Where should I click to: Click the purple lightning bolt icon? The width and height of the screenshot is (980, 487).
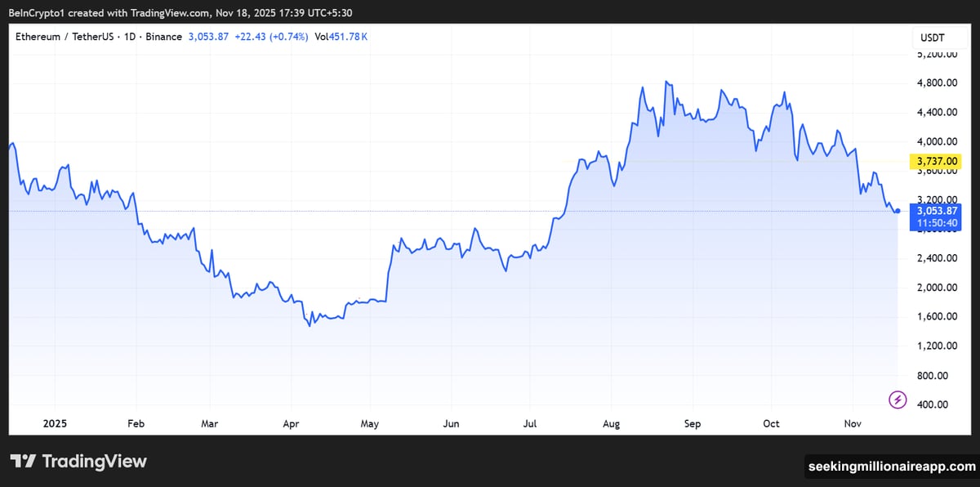tap(898, 400)
